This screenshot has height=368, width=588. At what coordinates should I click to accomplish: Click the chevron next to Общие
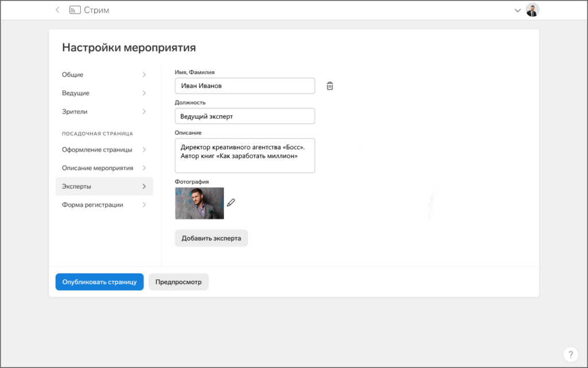144,75
